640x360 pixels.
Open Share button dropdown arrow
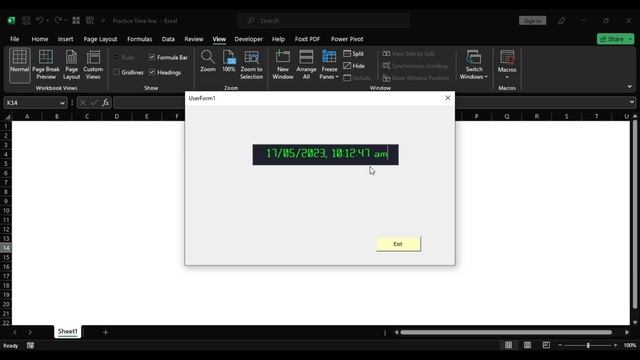point(630,39)
